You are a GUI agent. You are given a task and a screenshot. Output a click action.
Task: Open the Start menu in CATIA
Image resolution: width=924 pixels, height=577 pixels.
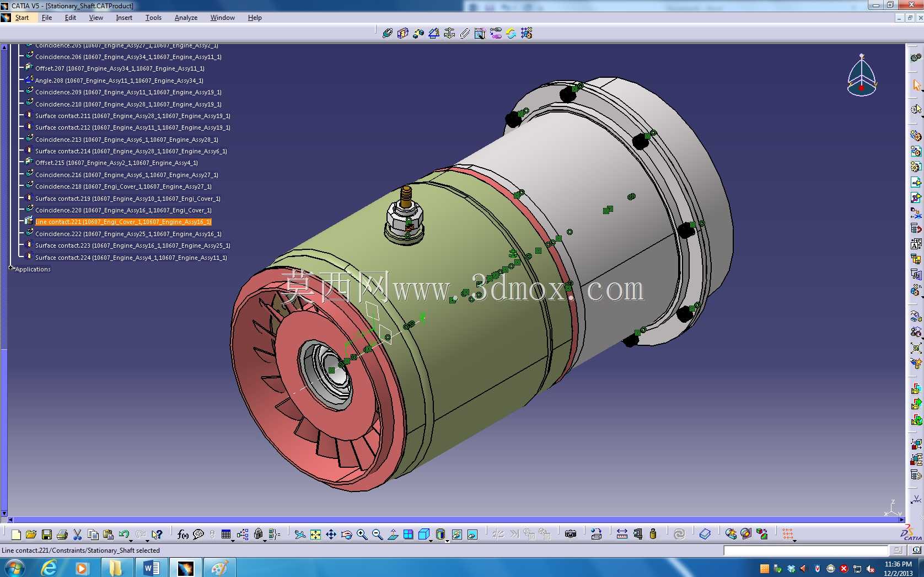22,18
